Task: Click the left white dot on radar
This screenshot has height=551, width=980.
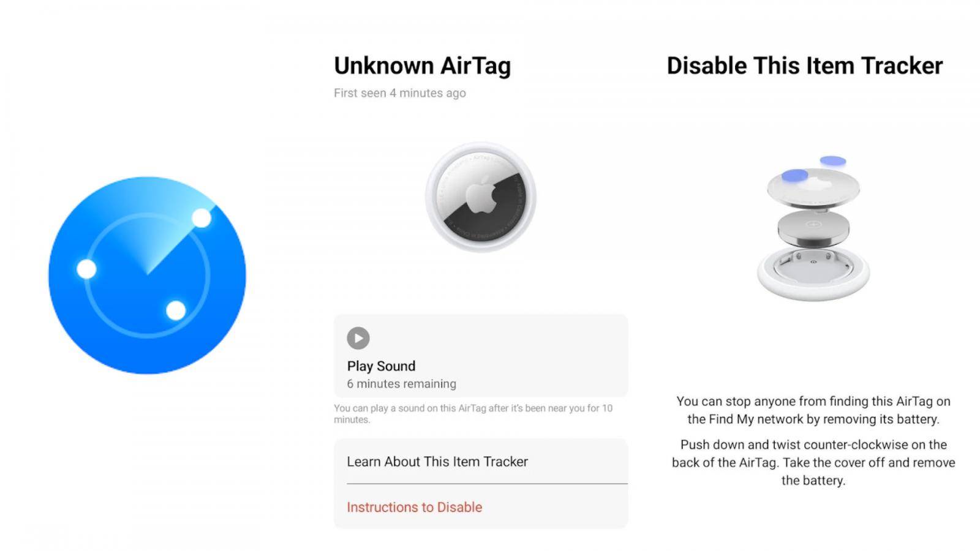Action: click(x=86, y=268)
